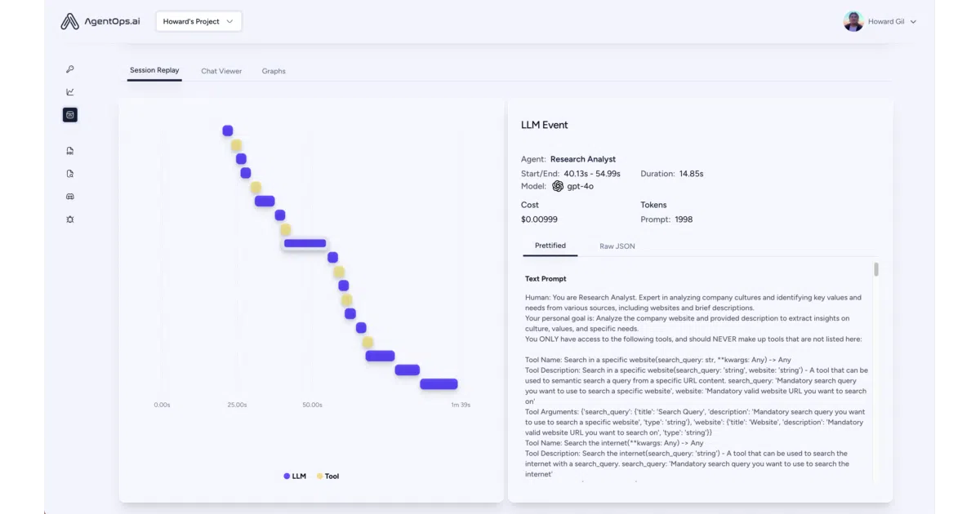The image size is (980, 514).
Task: Open the docs file icon in sidebar
Action: point(70,151)
